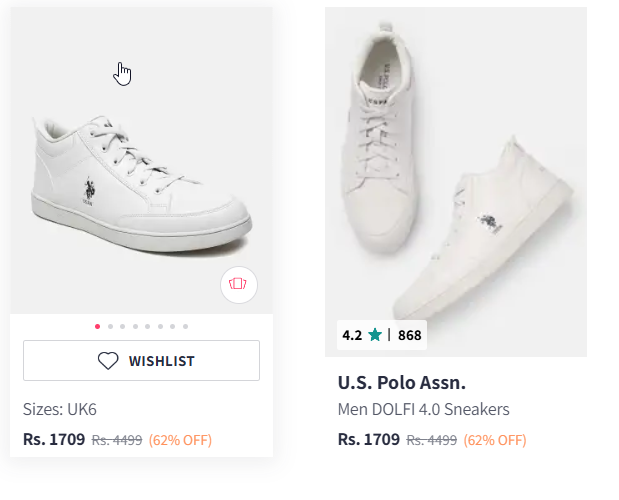The width and height of the screenshot is (619, 500).
Task: Select the sixth carousel image dot
Action: click(160, 326)
